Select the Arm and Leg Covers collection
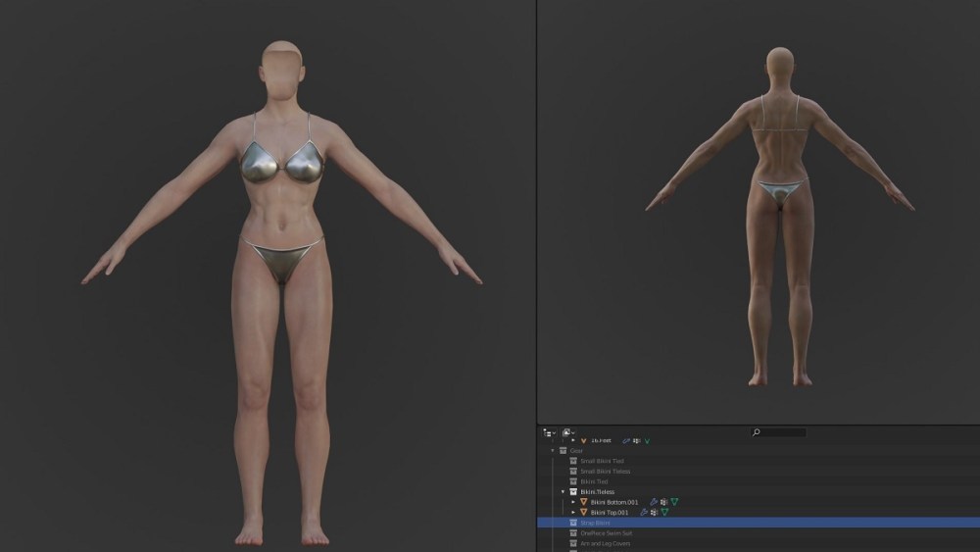The width and height of the screenshot is (980, 552). (605, 543)
